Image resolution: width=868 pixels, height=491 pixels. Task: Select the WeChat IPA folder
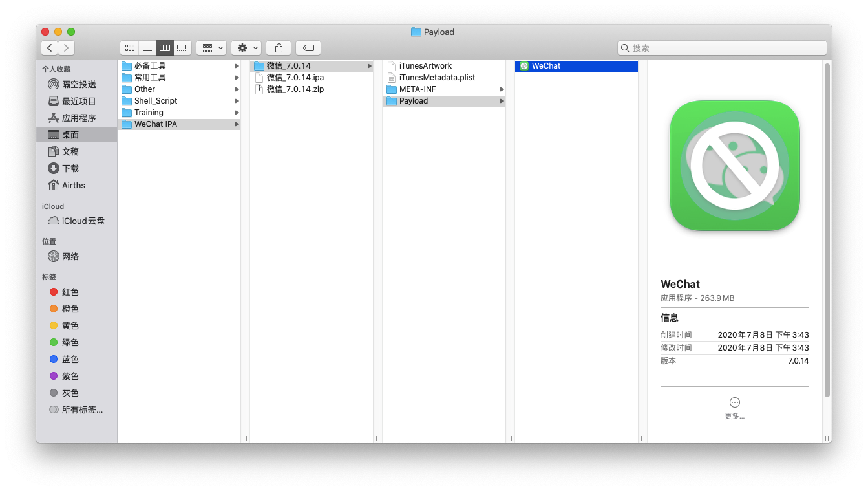point(179,124)
